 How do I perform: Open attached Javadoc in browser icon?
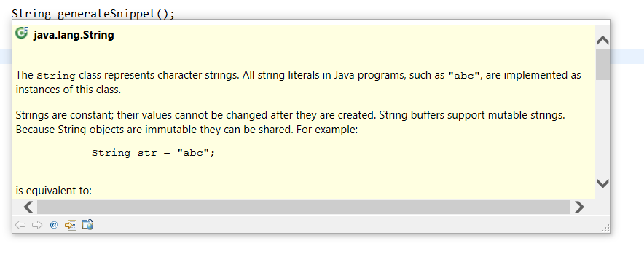point(87,224)
